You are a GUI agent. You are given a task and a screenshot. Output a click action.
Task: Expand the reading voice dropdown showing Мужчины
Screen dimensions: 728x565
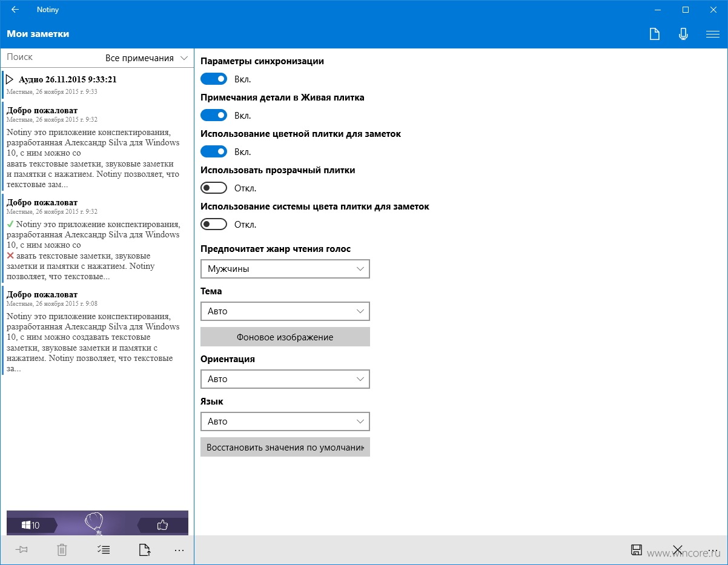coord(285,269)
